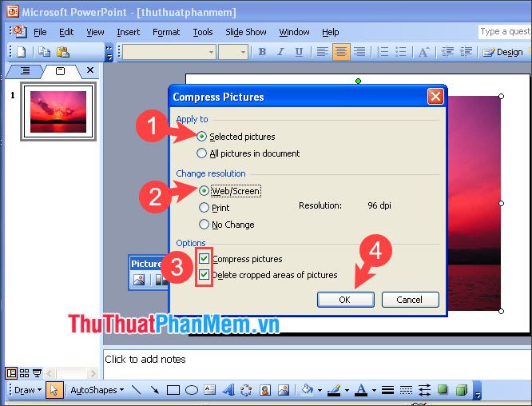Insert Diagram or Organization Chart
532x406 pixels.
click(x=246, y=390)
